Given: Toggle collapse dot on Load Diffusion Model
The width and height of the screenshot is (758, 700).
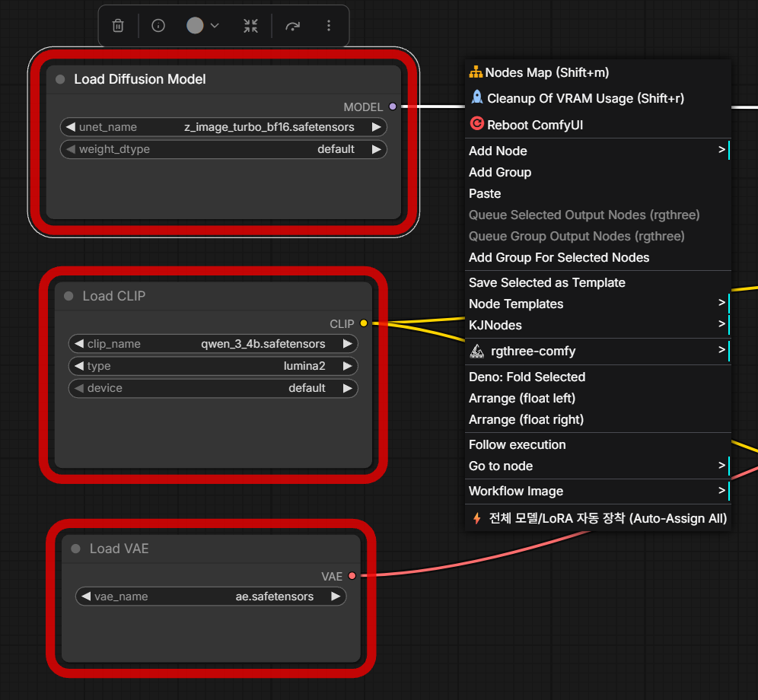Looking at the screenshot, I should pyautogui.click(x=60, y=79).
